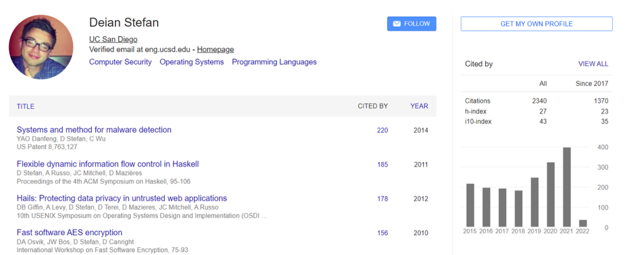Click the envelope icon in Follow button
This screenshot has width=644, height=255.
(x=396, y=24)
